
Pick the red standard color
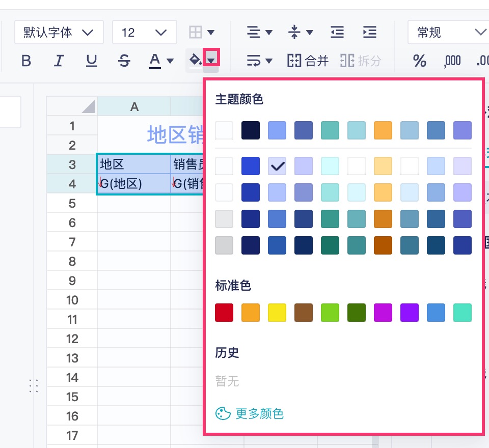pos(224,313)
